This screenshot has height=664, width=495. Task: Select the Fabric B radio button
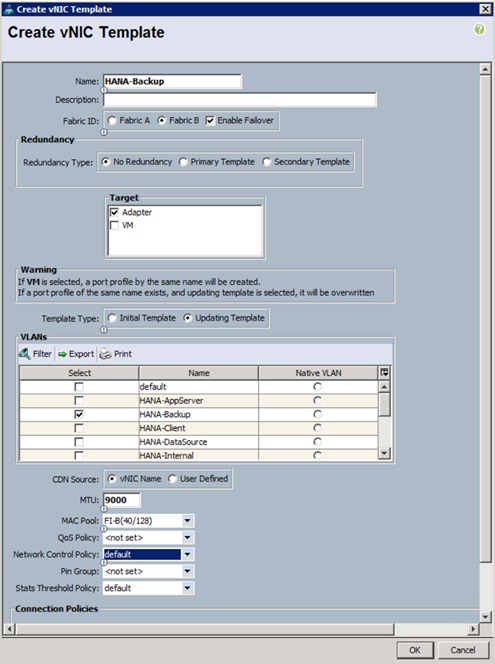tap(161, 121)
